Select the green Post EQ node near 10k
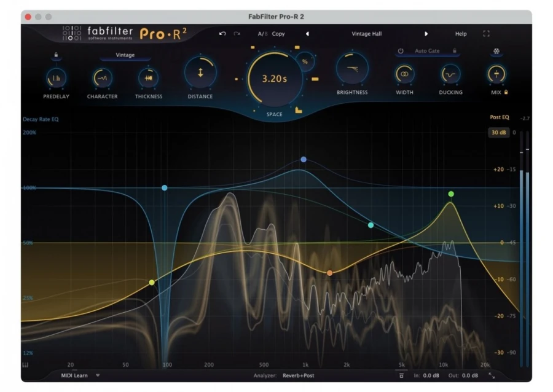 pos(451,194)
